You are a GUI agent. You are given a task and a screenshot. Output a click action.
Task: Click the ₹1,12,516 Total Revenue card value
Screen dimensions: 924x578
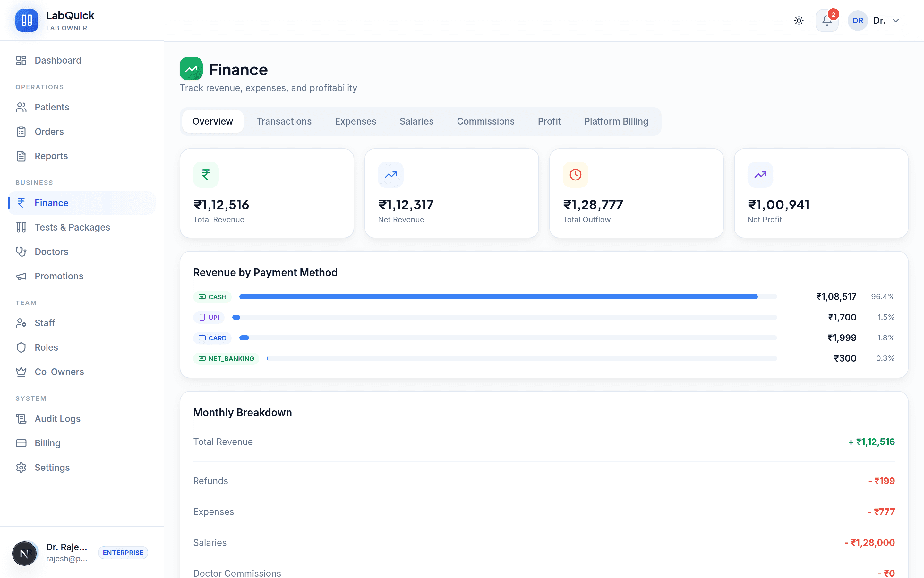(x=221, y=205)
